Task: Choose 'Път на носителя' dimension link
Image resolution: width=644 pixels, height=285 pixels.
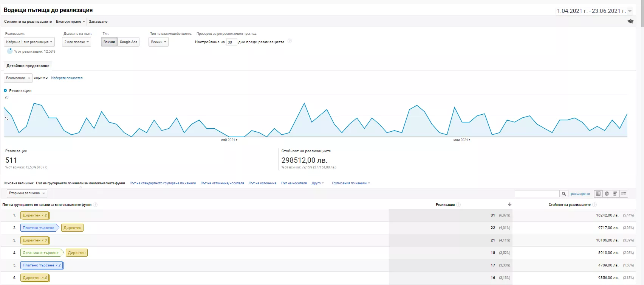Action: tap(294, 183)
